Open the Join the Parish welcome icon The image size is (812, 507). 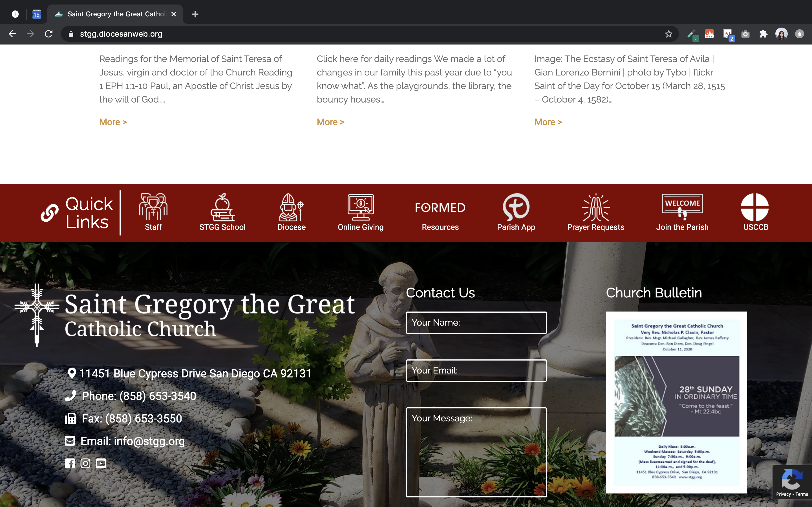pos(682,206)
